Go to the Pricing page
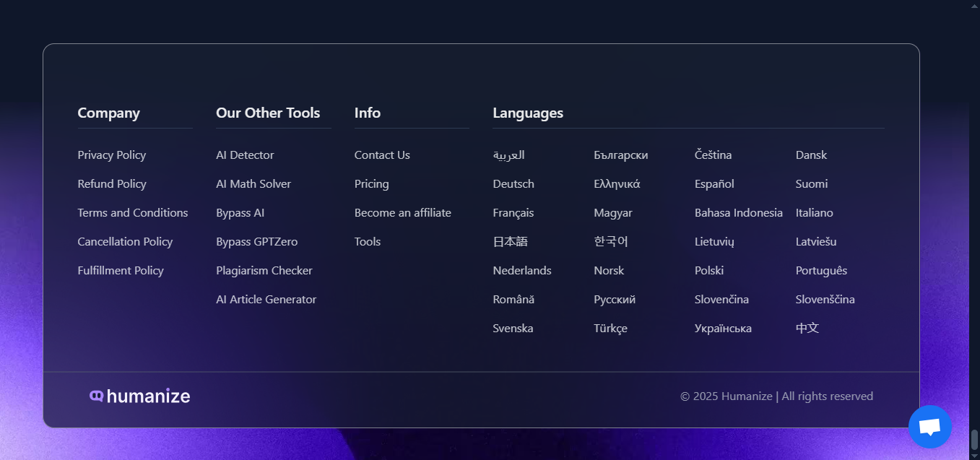 coord(371,184)
